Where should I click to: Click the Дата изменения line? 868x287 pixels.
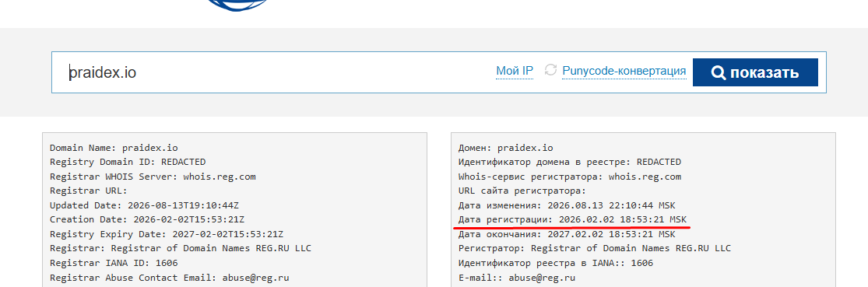[x=567, y=205]
